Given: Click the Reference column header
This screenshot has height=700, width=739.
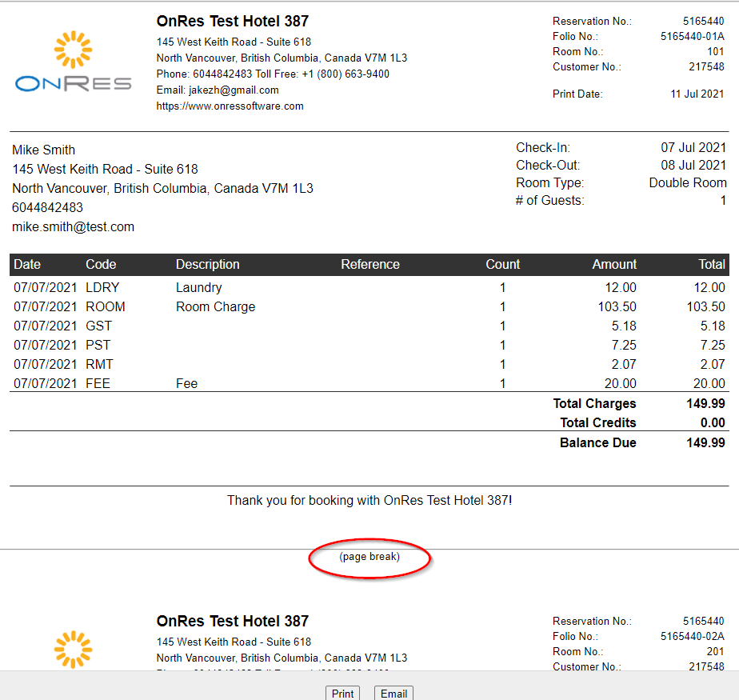Looking at the screenshot, I should pyautogui.click(x=370, y=265).
